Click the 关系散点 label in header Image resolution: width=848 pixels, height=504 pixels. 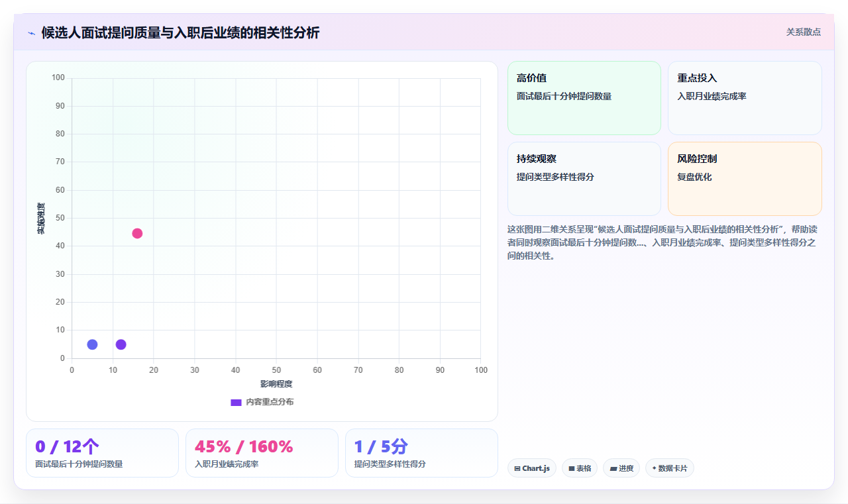click(x=804, y=32)
